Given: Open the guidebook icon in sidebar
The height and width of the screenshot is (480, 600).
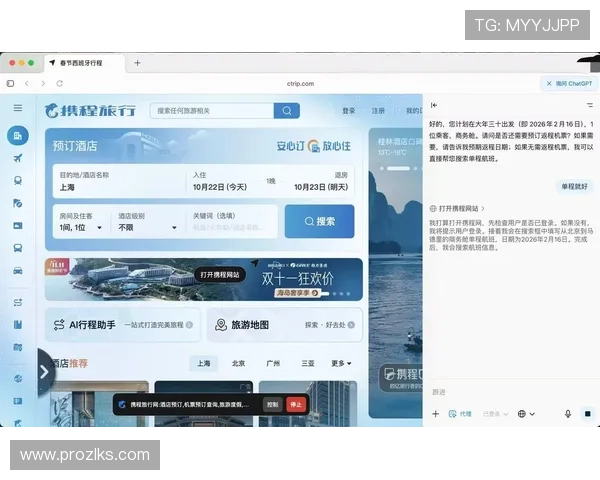Looking at the screenshot, I should pyautogui.click(x=18, y=325).
